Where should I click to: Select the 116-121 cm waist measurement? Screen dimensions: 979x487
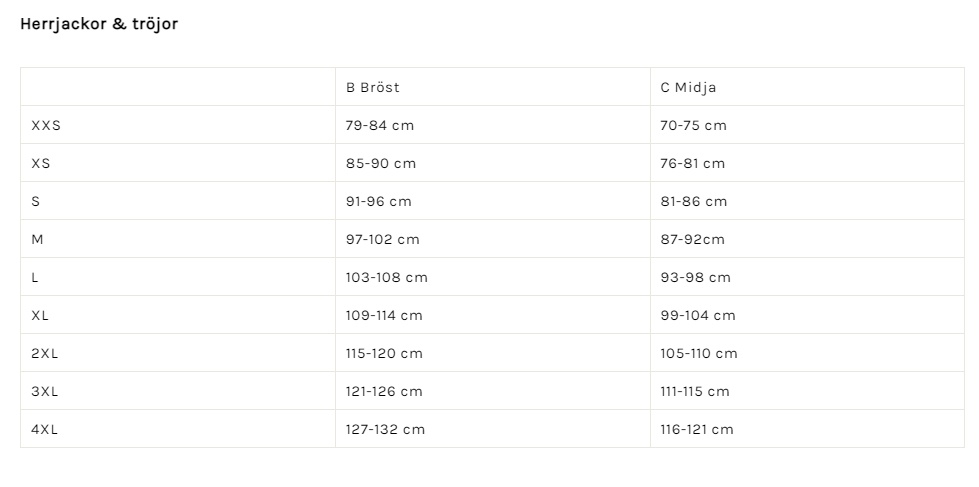[x=697, y=429]
